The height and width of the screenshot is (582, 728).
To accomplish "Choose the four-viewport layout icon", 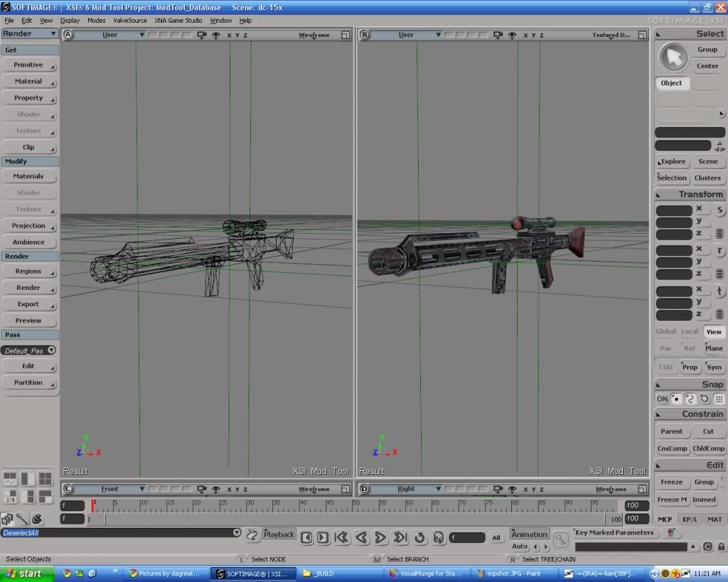I will (x=45, y=479).
